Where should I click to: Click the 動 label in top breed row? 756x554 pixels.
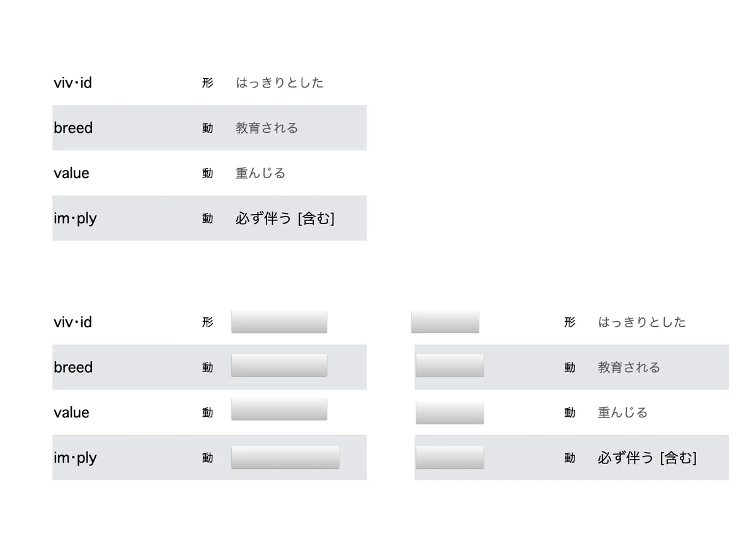208,128
